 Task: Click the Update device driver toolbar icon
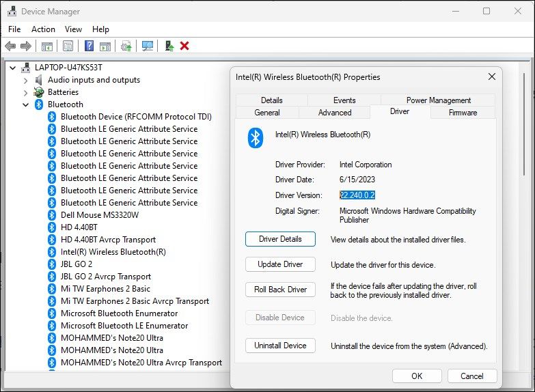tap(126, 46)
